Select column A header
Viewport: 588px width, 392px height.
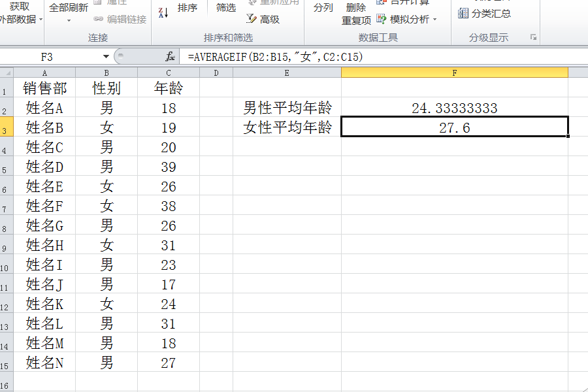(44, 73)
